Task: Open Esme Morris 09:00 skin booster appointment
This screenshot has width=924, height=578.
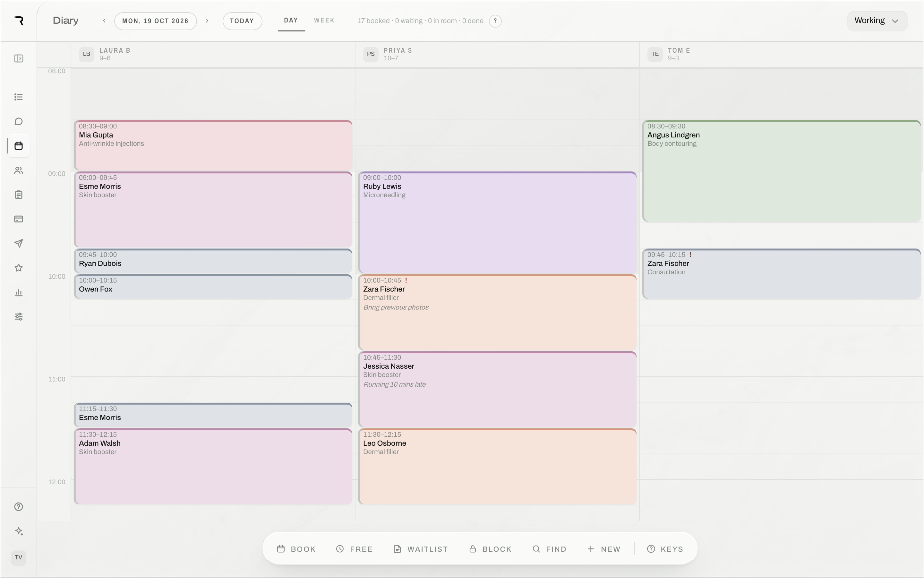Action: coord(213,210)
